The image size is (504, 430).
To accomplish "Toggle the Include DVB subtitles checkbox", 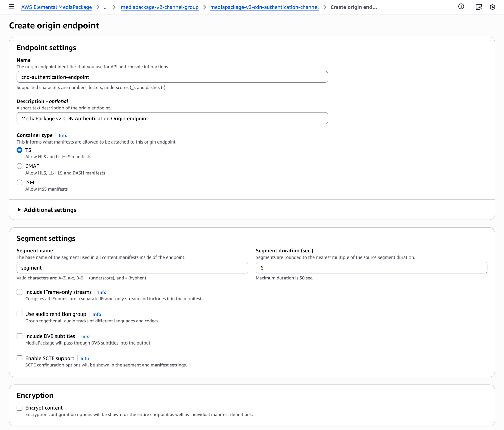I will (20, 336).
